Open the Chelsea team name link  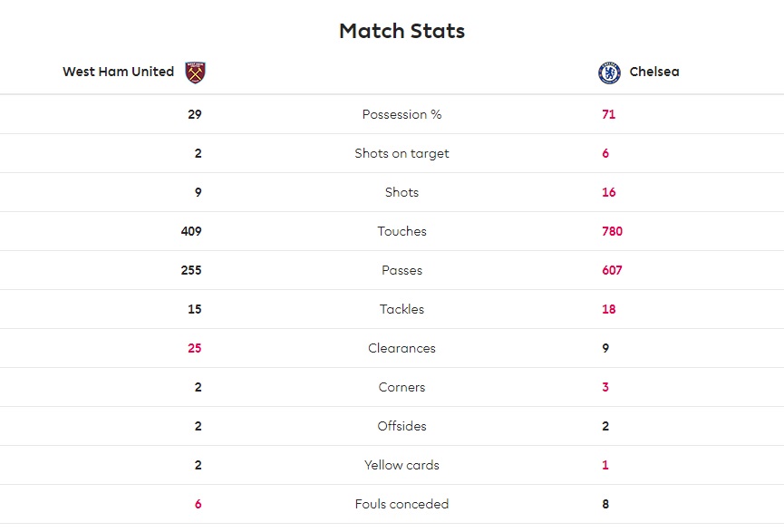[654, 72]
